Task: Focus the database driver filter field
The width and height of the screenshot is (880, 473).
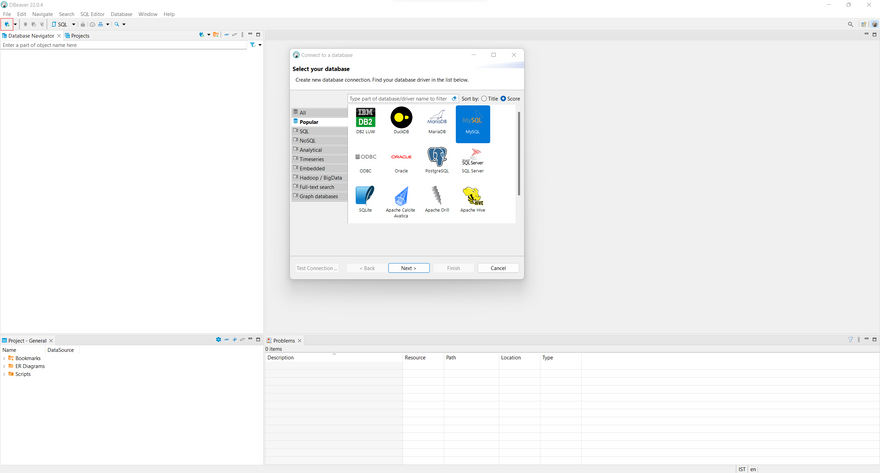Action: [398, 99]
